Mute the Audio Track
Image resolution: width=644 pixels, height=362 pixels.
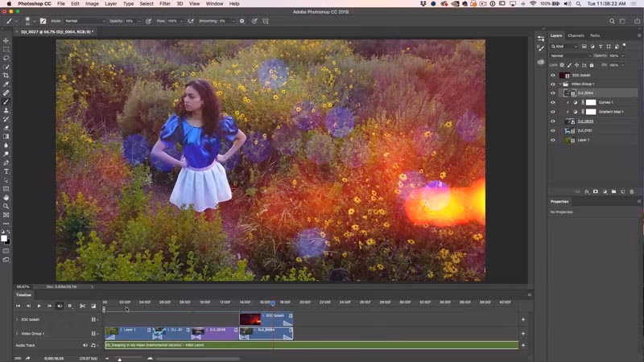click(85, 345)
